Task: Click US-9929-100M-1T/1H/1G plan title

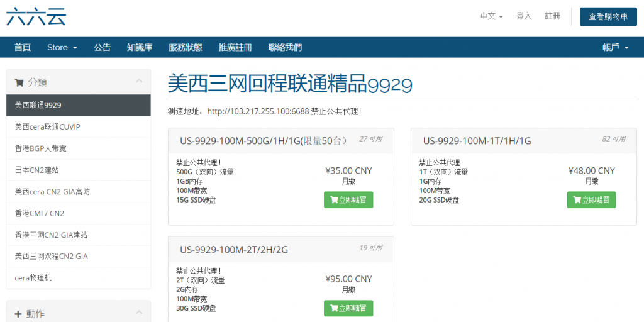Action: point(477,141)
